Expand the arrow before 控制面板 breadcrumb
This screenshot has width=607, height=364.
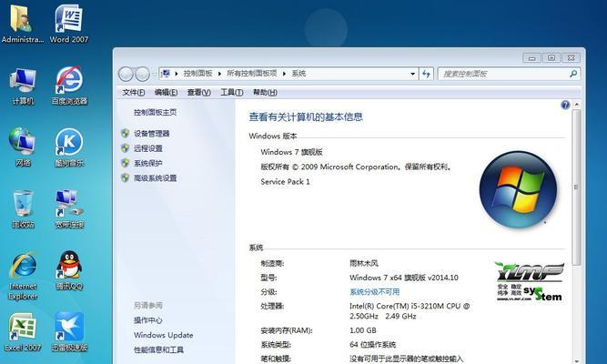tap(177, 73)
